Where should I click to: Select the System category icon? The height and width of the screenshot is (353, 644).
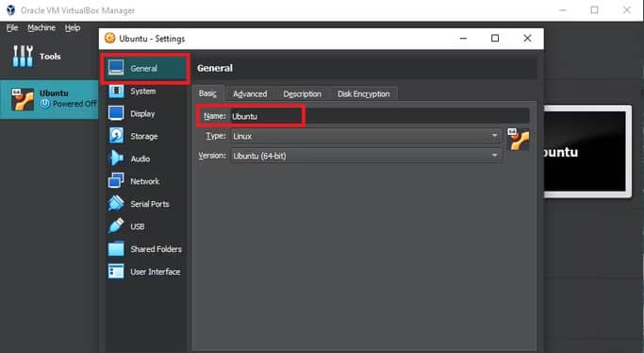[116, 91]
